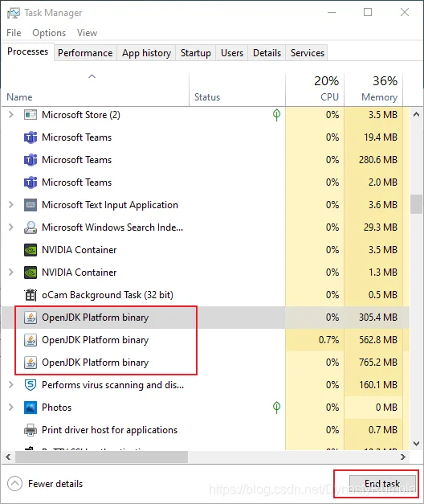Screen dimensions: 424x504
Task: Click the first NVIDIA Container icon
Action: (31, 250)
